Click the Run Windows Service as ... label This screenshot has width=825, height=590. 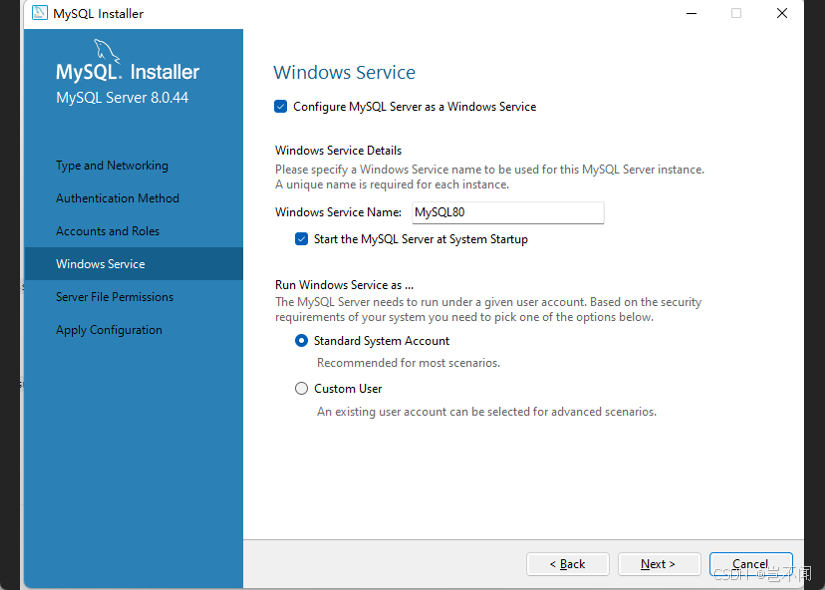(x=344, y=285)
